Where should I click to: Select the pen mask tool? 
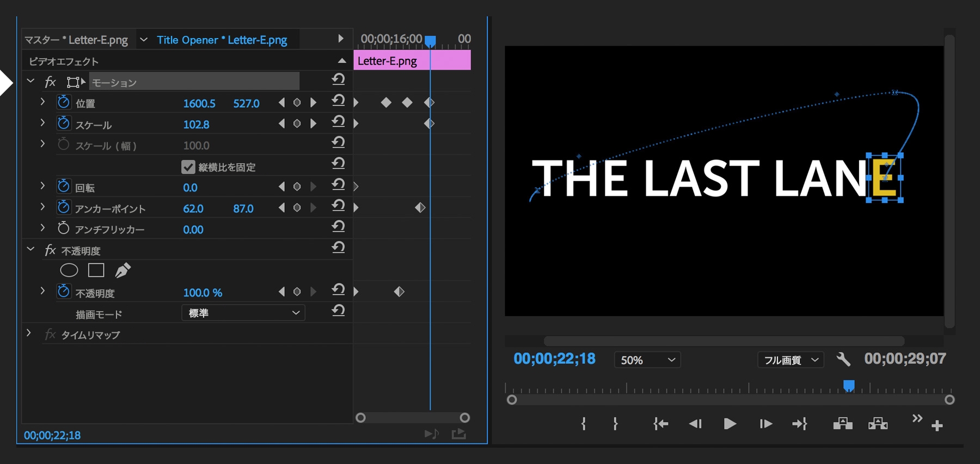[x=123, y=270]
